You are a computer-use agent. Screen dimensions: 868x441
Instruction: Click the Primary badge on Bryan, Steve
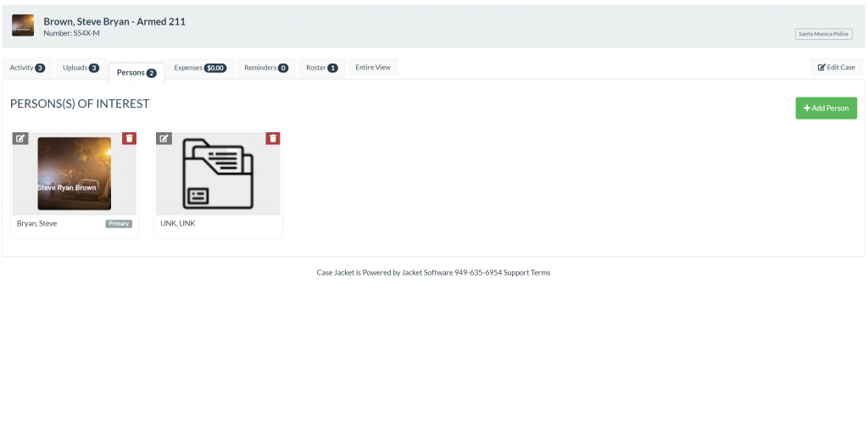119,224
